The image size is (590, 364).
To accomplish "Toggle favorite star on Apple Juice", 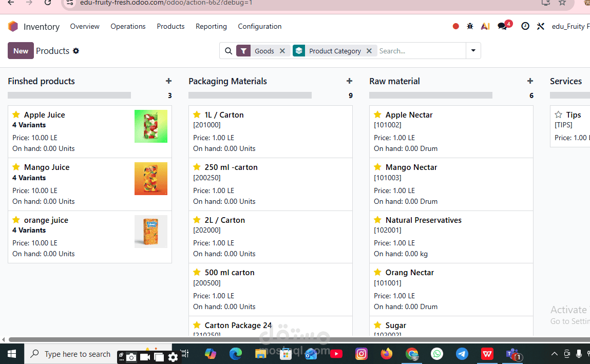I will (16, 114).
